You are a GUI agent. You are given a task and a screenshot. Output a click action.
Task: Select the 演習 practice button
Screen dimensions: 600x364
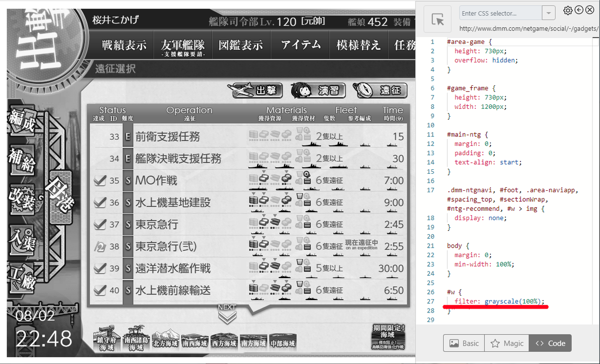coord(318,90)
